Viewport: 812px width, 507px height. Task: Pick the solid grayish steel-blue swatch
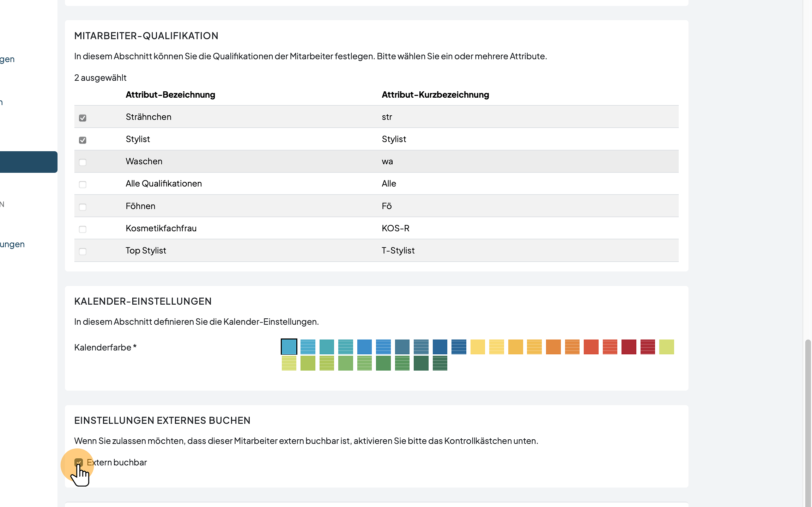[x=402, y=347]
